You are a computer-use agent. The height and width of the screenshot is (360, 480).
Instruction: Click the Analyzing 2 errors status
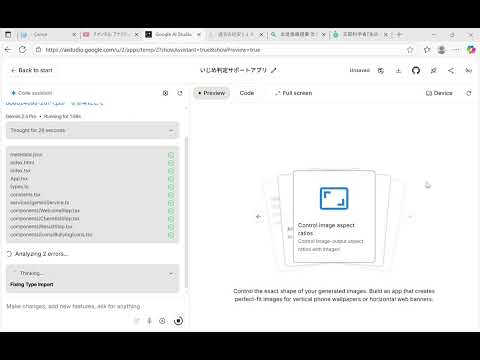(x=41, y=254)
